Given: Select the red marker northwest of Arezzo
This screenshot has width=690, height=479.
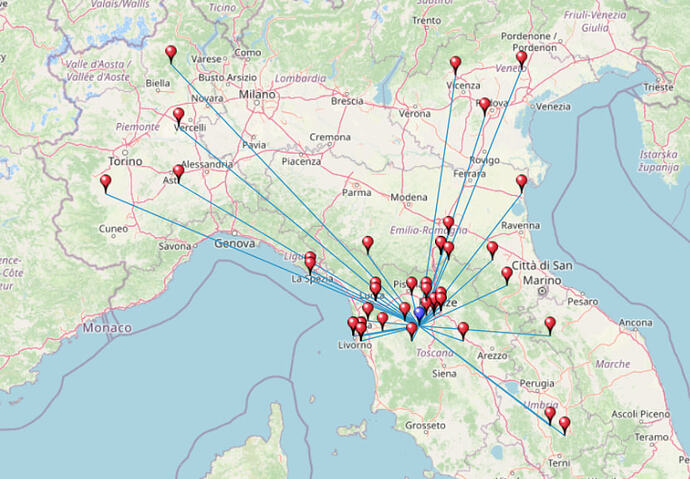Looking at the screenshot, I should click(x=463, y=328).
